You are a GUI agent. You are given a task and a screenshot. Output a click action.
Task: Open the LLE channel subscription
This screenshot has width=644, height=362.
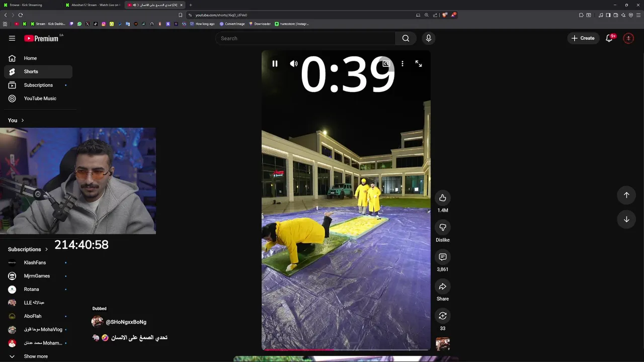(38, 303)
